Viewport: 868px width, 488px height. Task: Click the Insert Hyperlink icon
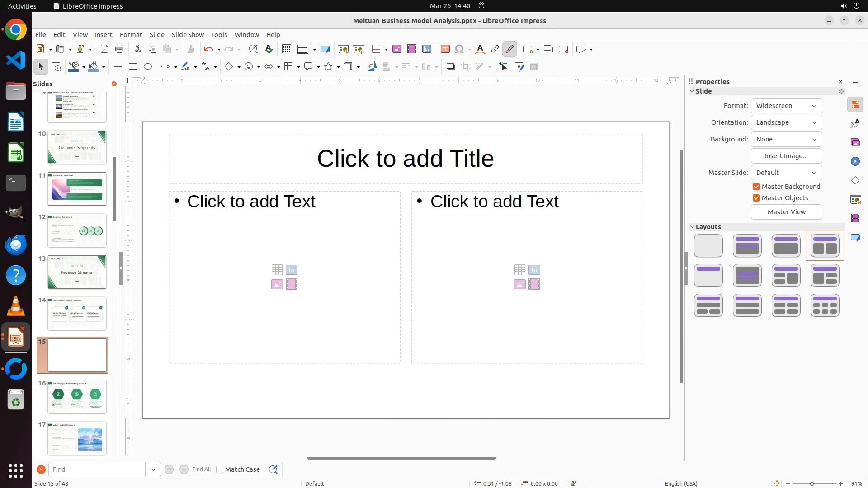pos(495,49)
